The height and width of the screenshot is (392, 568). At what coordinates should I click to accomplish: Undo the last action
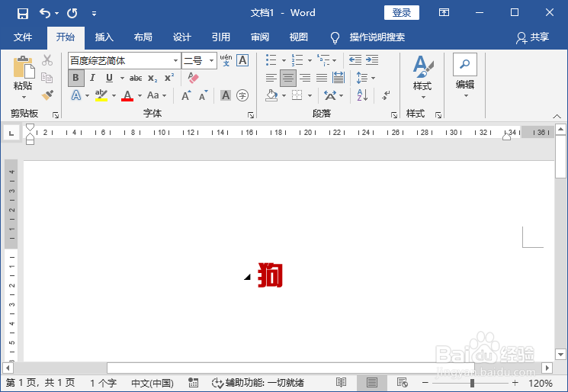(45, 14)
